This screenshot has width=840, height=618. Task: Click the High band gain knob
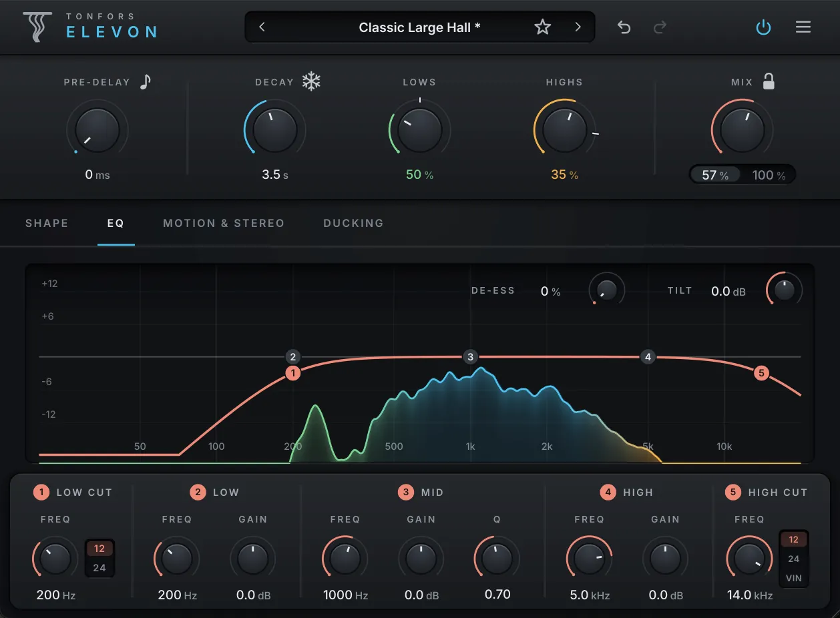tap(666, 559)
